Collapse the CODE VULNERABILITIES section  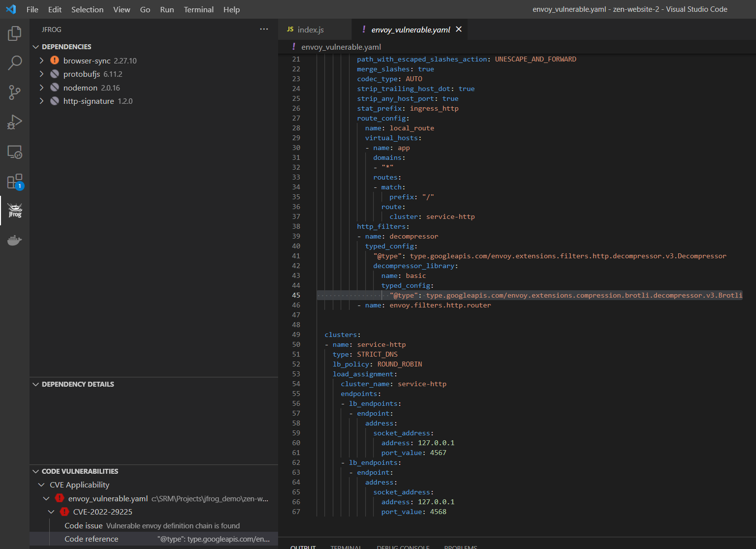tap(35, 471)
